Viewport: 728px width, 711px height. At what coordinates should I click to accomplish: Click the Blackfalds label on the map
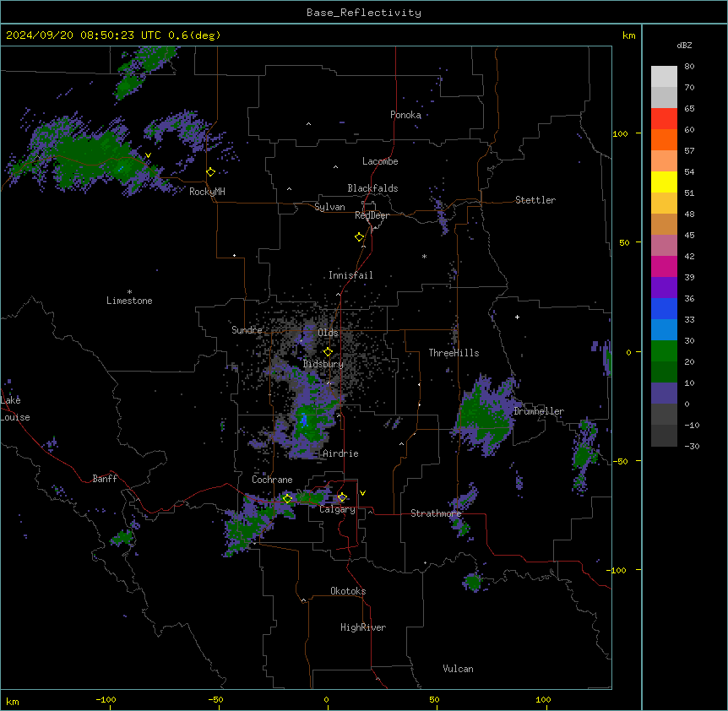coord(372,188)
